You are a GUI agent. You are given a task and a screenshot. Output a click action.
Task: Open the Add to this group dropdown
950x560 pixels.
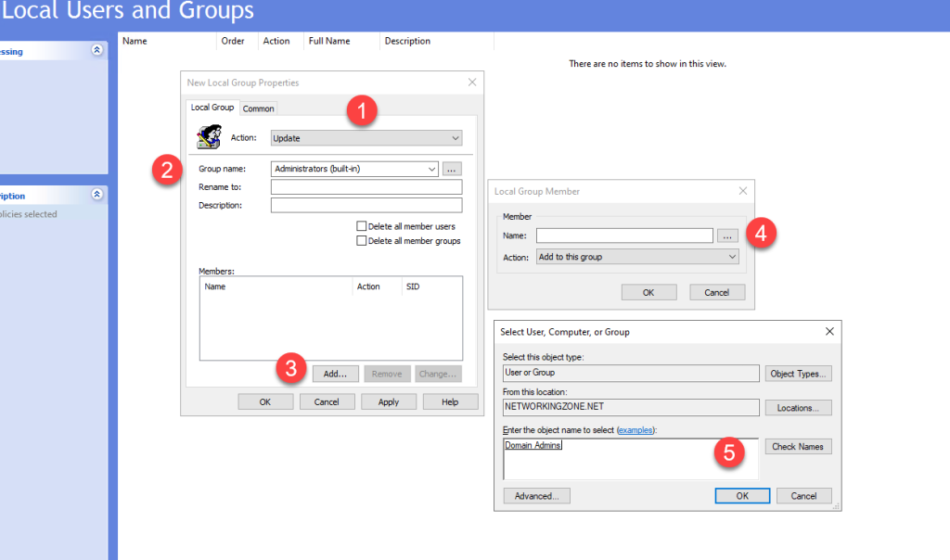[x=732, y=257]
